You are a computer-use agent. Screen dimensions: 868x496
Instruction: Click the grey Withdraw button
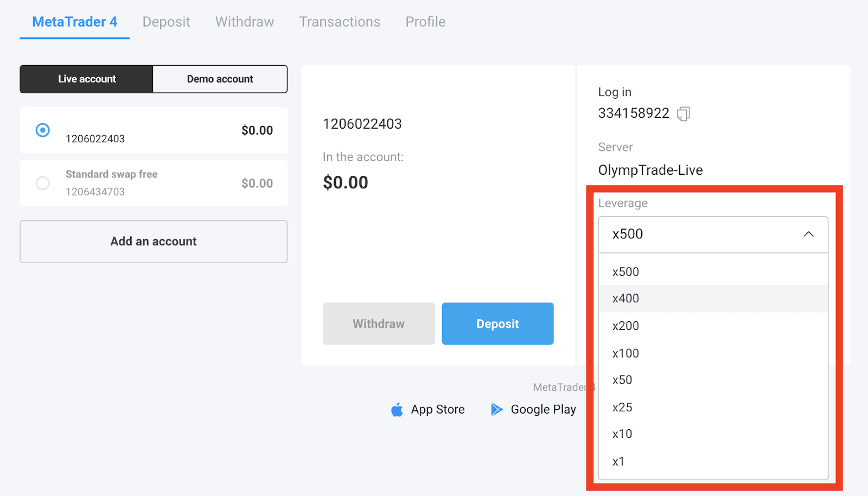[379, 323]
